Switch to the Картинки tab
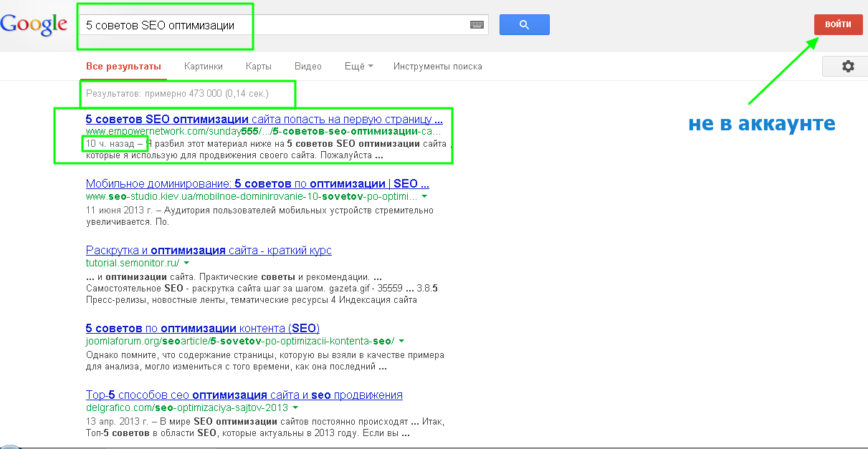868x449 pixels. pyautogui.click(x=203, y=67)
